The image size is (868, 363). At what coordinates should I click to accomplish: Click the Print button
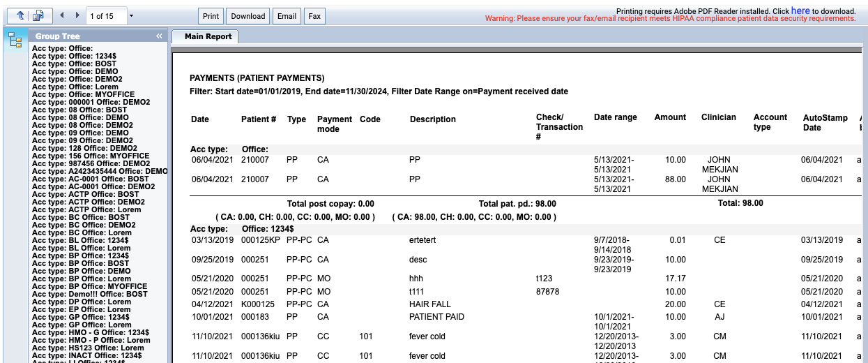pos(211,16)
